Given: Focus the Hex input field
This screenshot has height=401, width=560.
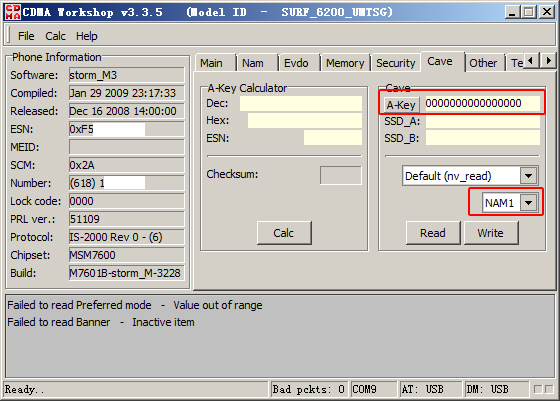Looking at the screenshot, I should [305, 121].
